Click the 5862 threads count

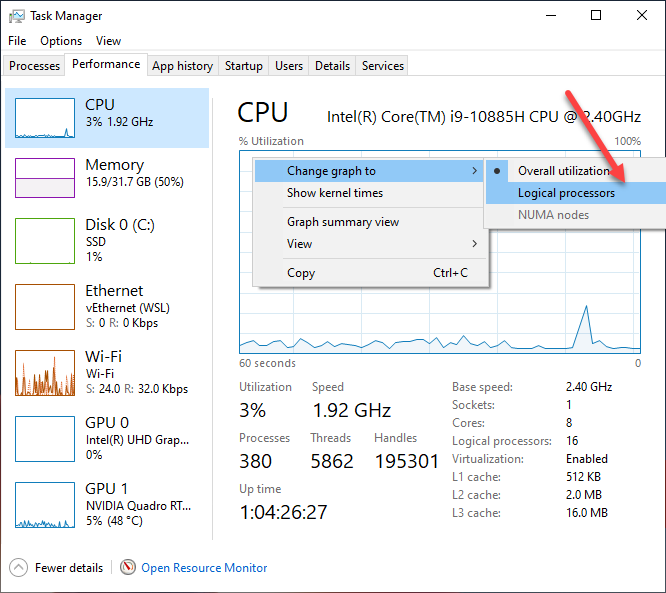point(332,461)
